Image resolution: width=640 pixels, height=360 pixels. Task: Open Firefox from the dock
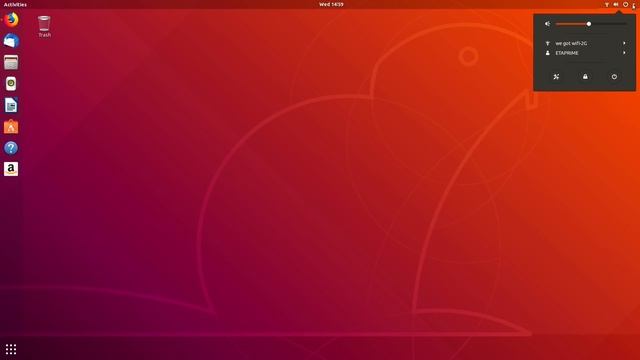click(11, 20)
